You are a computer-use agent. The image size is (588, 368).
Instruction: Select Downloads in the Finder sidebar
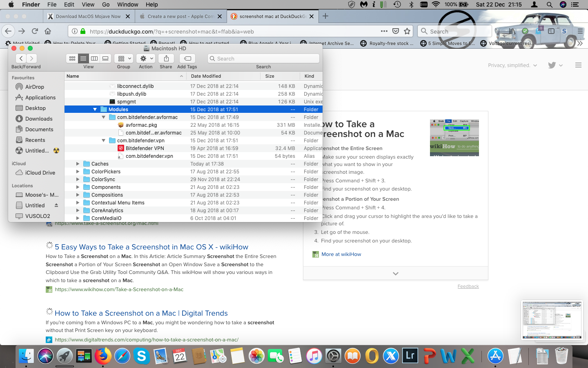tap(39, 119)
